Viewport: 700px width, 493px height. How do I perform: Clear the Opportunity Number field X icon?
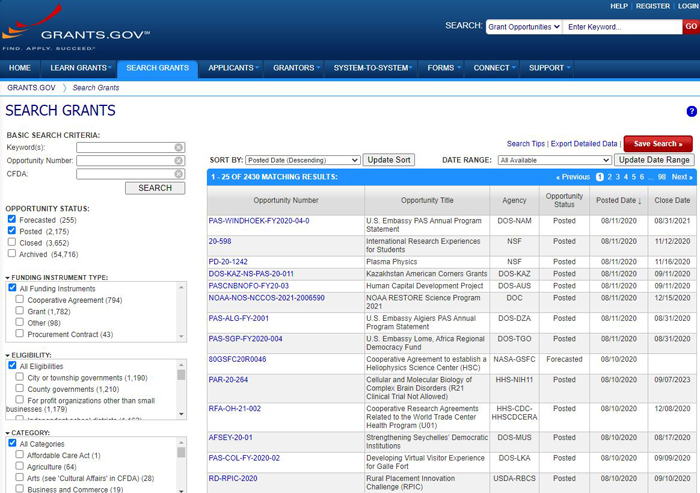tap(179, 161)
